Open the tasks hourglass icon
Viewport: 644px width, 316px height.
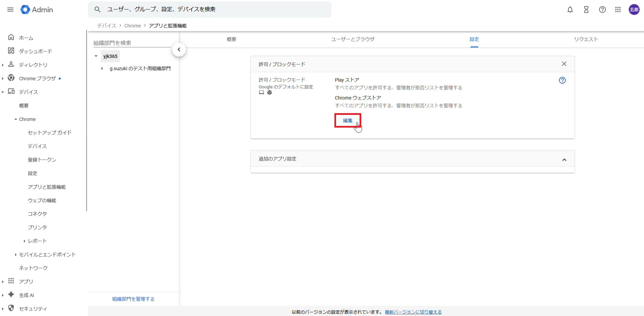point(586,10)
